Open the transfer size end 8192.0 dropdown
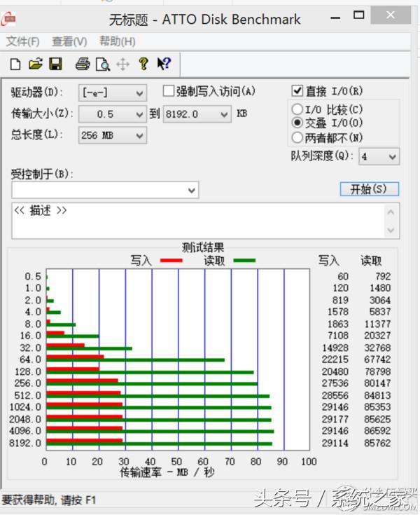The image size is (420, 515). pyautogui.click(x=197, y=114)
